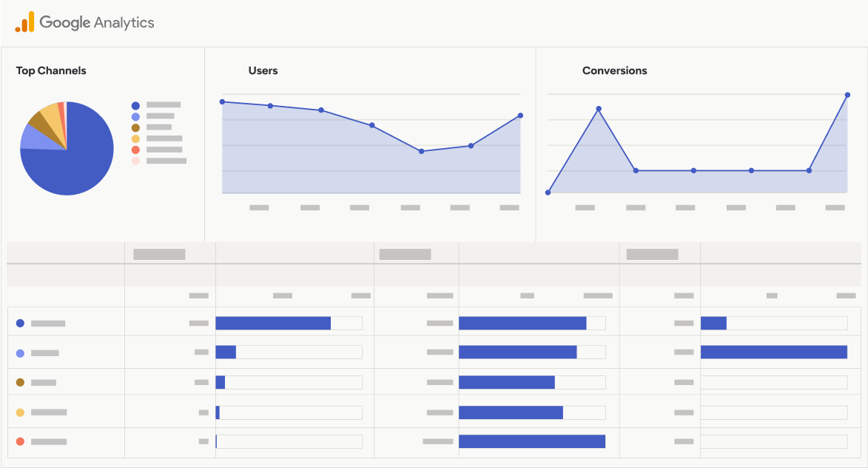Select the light blue dot in the second table row

(20, 353)
